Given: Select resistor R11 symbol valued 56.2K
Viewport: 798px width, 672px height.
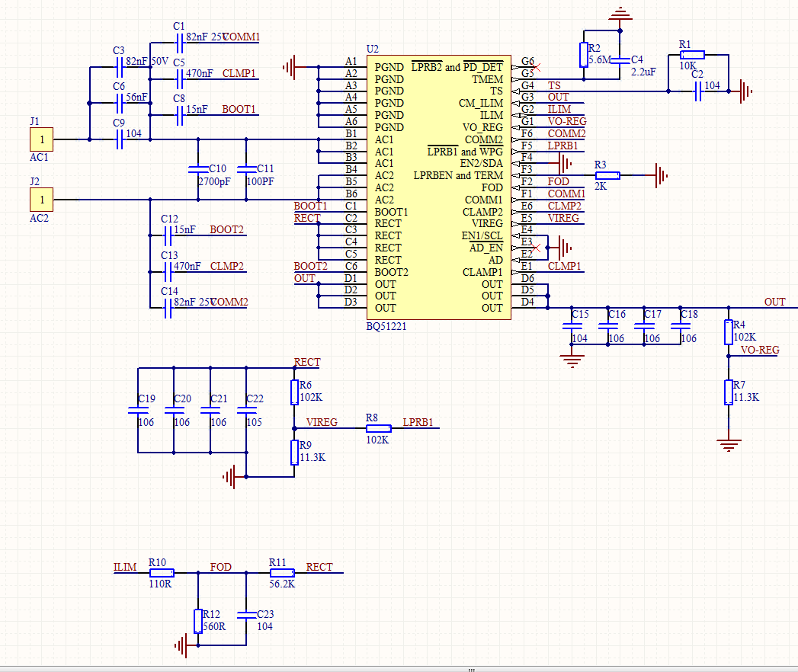Looking at the screenshot, I should click(x=282, y=573).
